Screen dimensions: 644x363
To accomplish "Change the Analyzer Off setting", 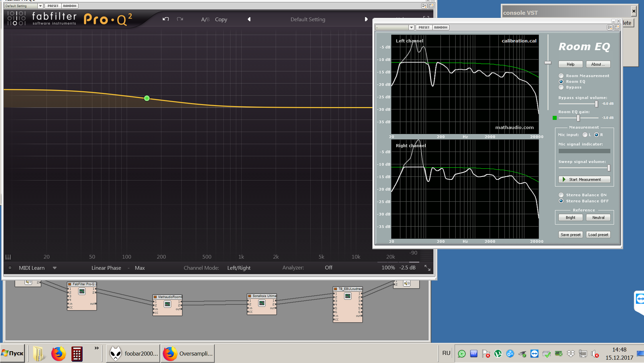I will (x=329, y=268).
